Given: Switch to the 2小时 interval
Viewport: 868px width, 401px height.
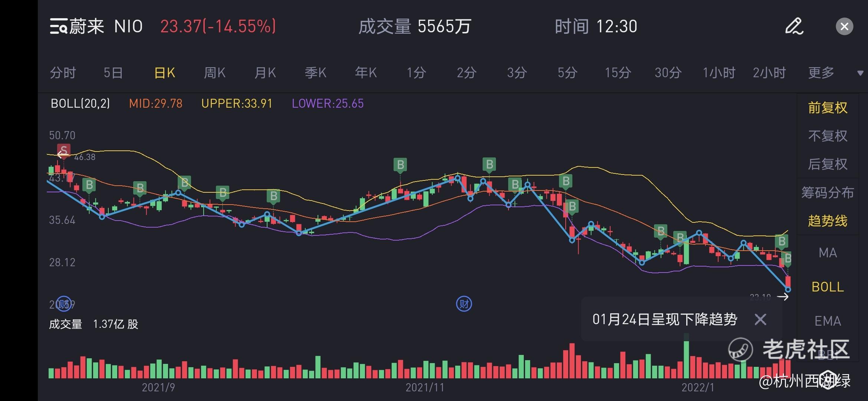Looking at the screenshot, I should [x=769, y=73].
